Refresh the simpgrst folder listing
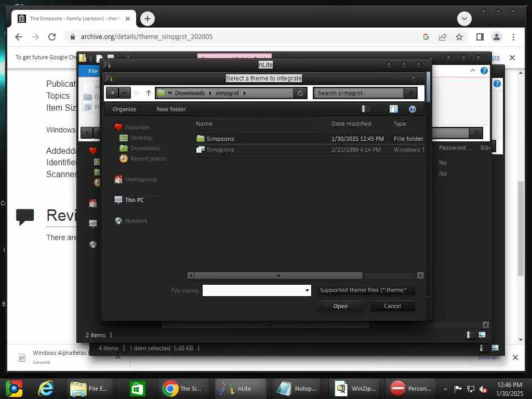Screen dimensions: 532x399 pyautogui.click(x=300, y=93)
